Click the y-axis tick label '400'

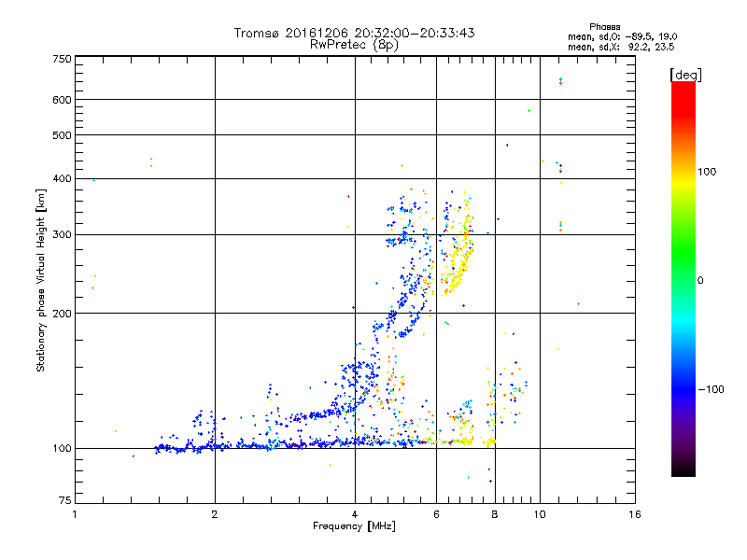[x=62, y=178]
